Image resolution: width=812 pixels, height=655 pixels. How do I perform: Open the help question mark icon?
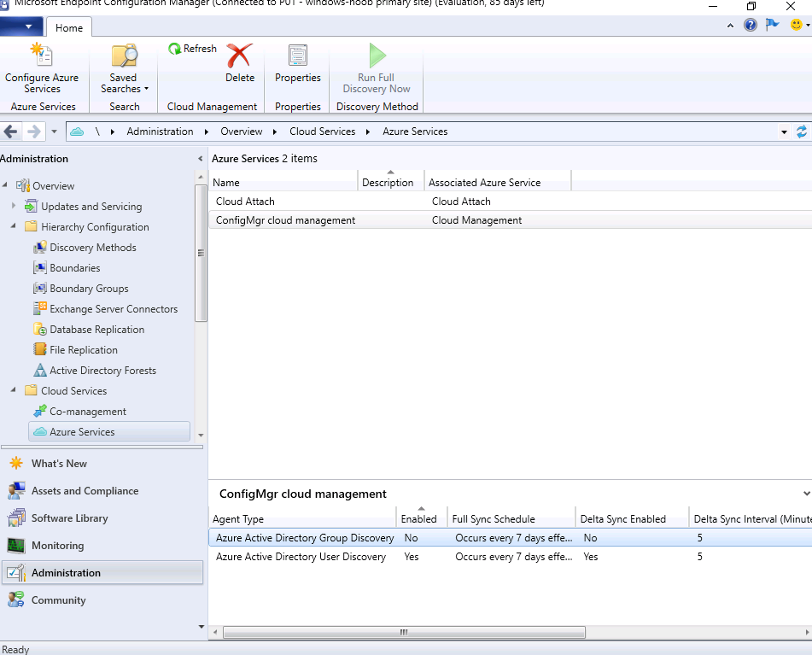click(751, 25)
